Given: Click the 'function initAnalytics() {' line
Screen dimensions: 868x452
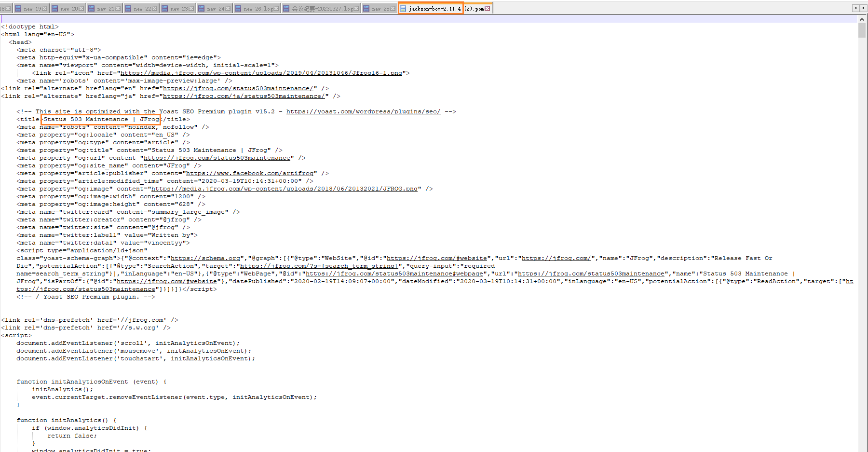Looking at the screenshot, I should 67,421.
